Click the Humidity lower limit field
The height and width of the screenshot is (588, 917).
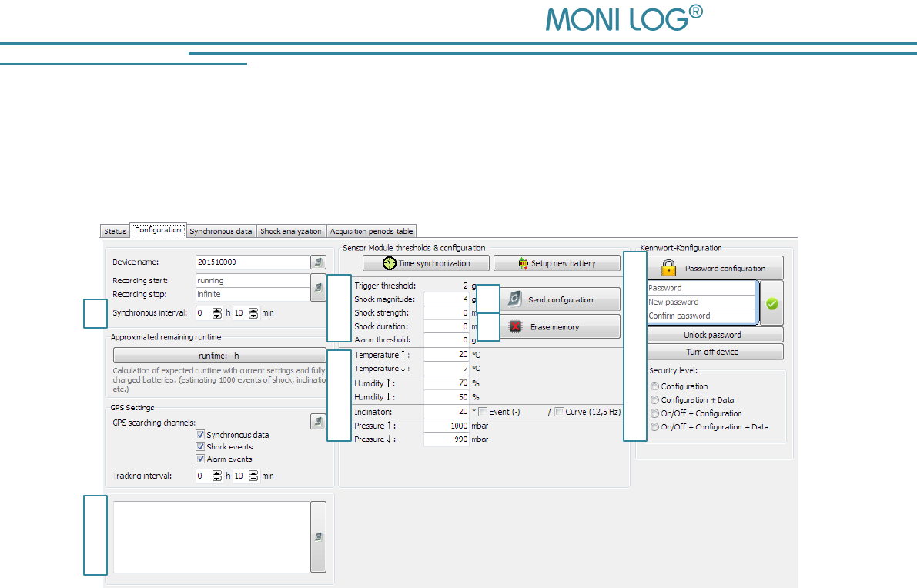click(447, 397)
